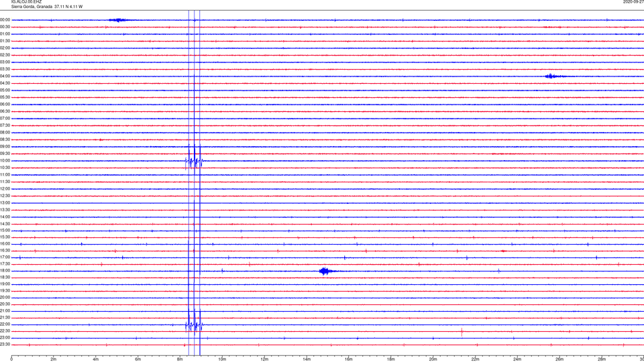Select the 14:00 trace time label
Viewport: 644px width, 362px height.
5,217
